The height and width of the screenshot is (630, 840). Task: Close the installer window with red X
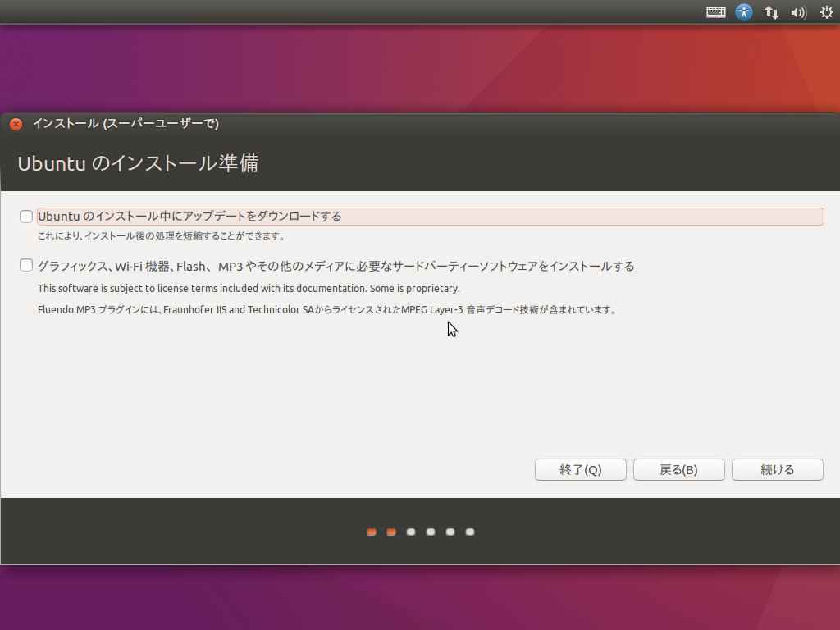pyautogui.click(x=16, y=125)
